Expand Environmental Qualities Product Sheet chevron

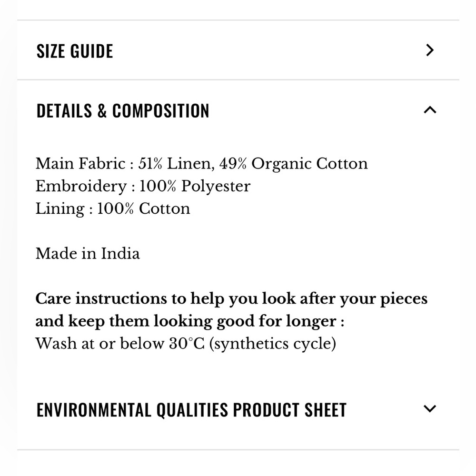click(430, 408)
